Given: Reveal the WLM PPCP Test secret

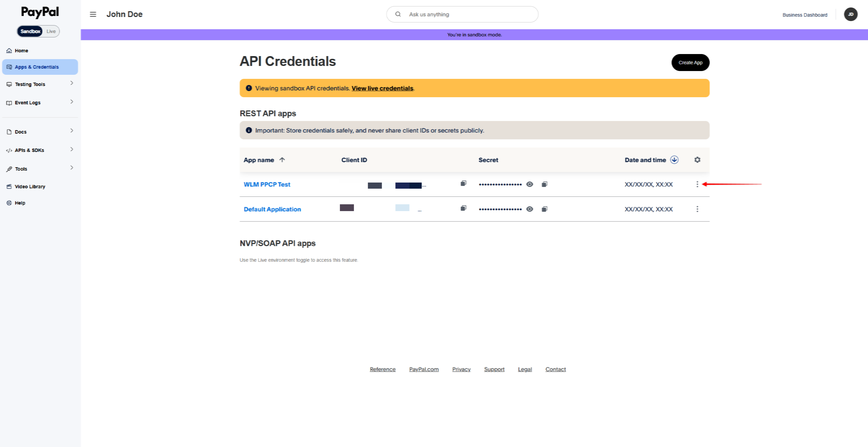Looking at the screenshot, I should (x=529, y=184).
